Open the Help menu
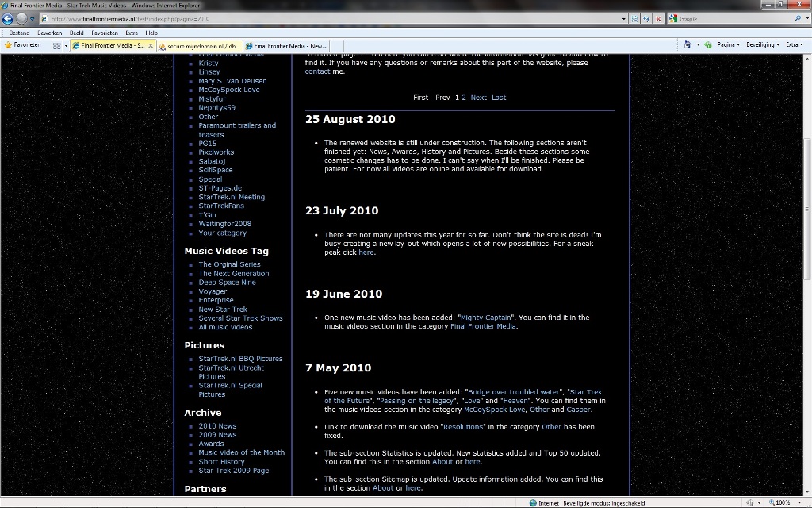The height and width of the screenshot is (508, 812). [x=151, y=33]
